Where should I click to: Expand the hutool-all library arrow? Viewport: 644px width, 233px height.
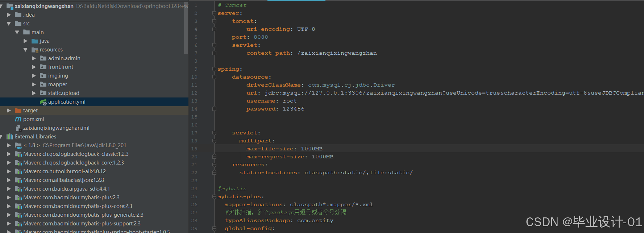tap(9, 171)
